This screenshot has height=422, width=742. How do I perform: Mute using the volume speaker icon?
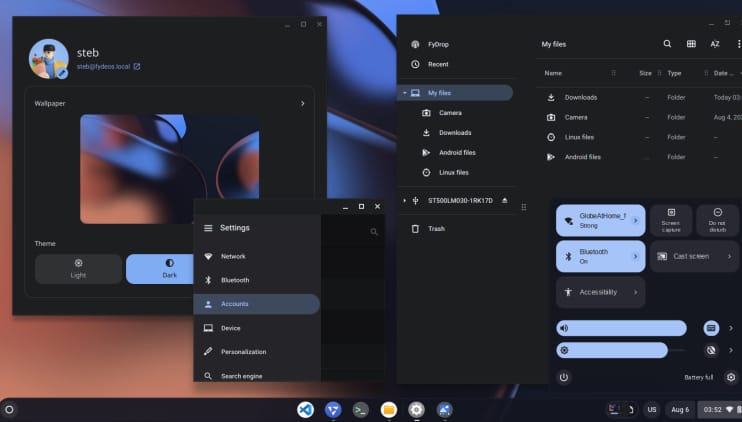(x=564, y=328)
